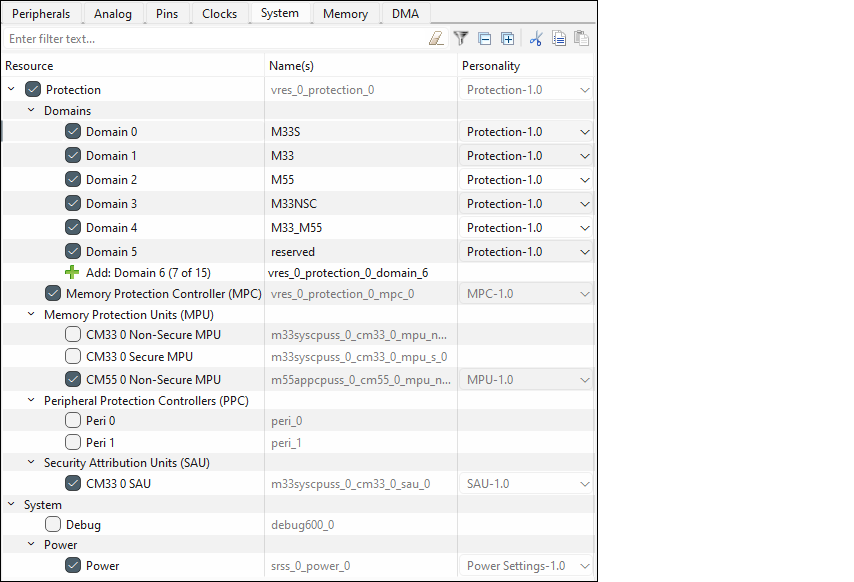Select the M33_M55 name cell
The image size is (854, 582).
(x=296, y=228)
